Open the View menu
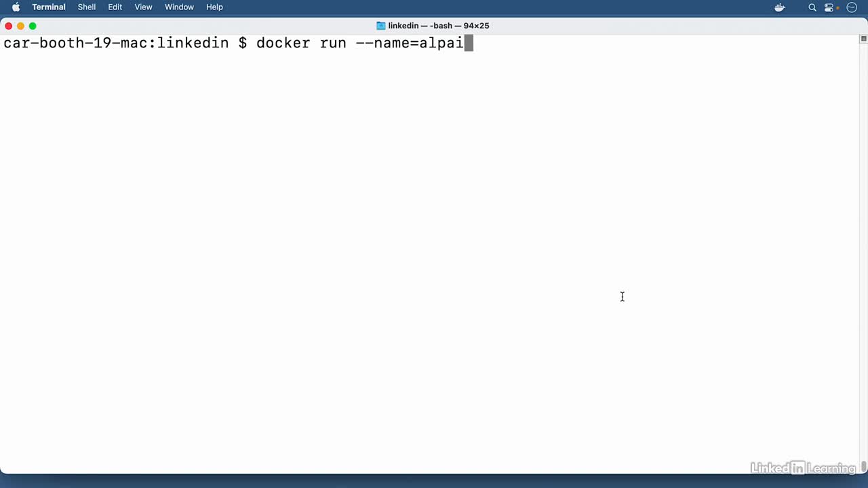This screenshot has width=868, height=488. coord(143,7)
